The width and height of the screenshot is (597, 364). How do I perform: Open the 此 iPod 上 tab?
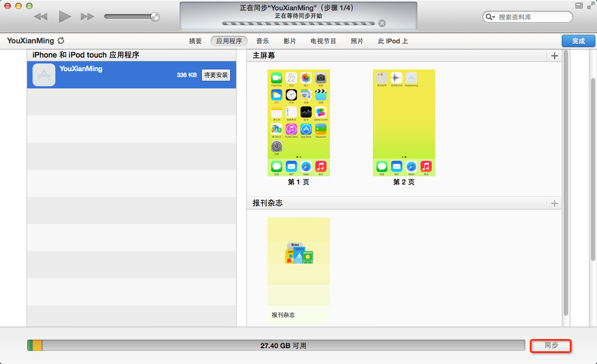tap(393, 41)
